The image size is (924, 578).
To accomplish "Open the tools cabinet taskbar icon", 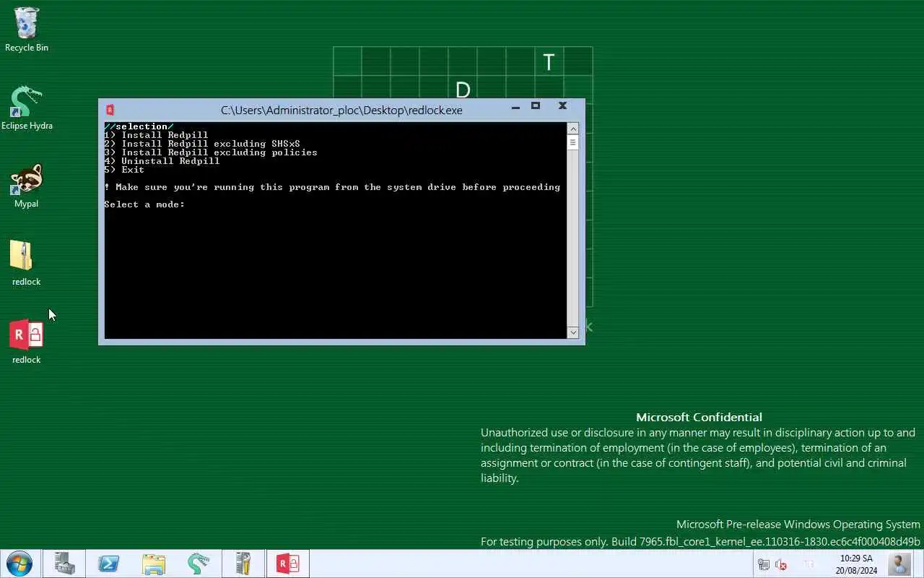I will 243,564.
